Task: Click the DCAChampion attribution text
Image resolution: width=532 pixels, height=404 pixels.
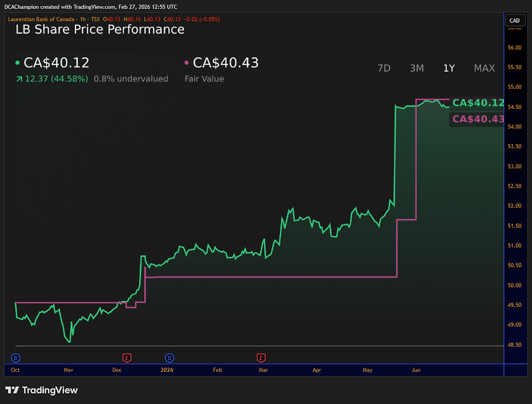Action: (x=21, y=7)
